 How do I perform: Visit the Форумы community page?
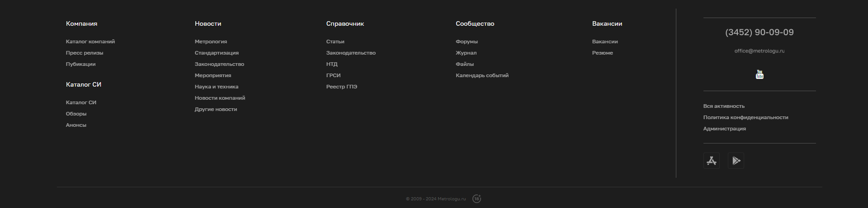tap(467, 42)
